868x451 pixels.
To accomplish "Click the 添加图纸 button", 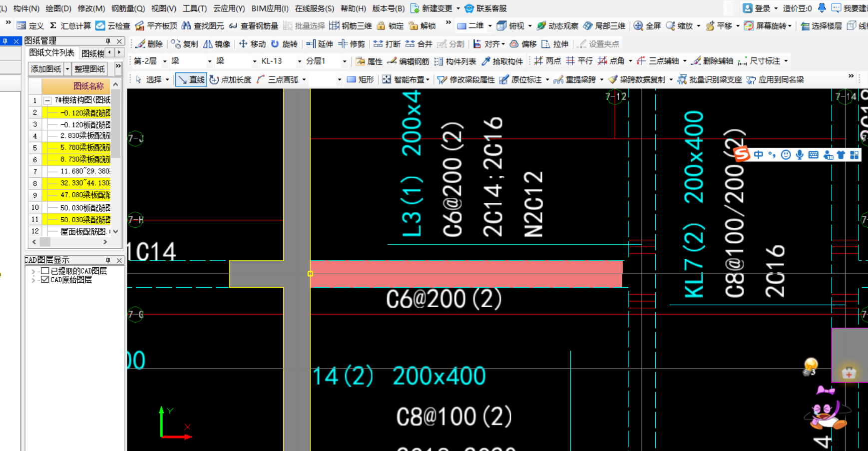I will [46, 69].
